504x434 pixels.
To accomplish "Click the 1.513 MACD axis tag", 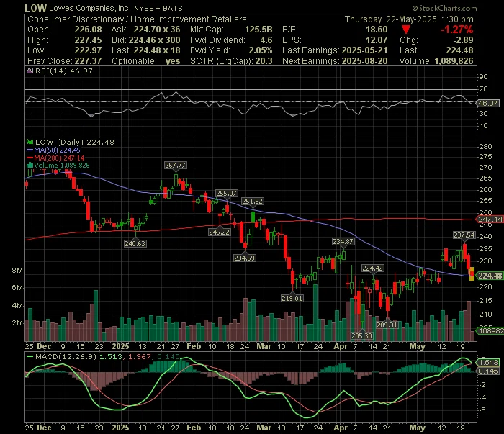I will [x=488, y=362].
